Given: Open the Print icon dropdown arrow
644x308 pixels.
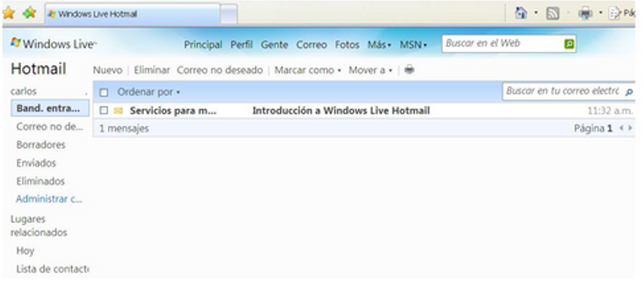Looking at the screenshot, I should pyautogui.click(x=601, y=14).
